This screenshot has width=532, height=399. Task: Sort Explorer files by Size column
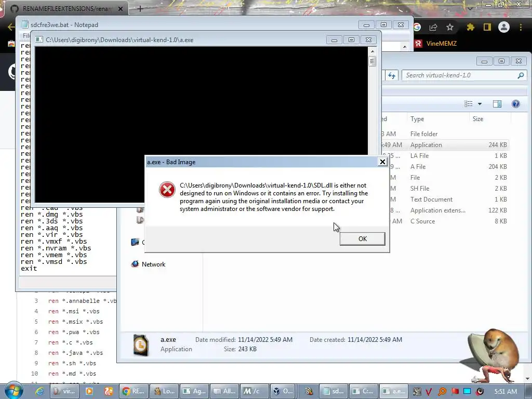(x=490, y=119)
